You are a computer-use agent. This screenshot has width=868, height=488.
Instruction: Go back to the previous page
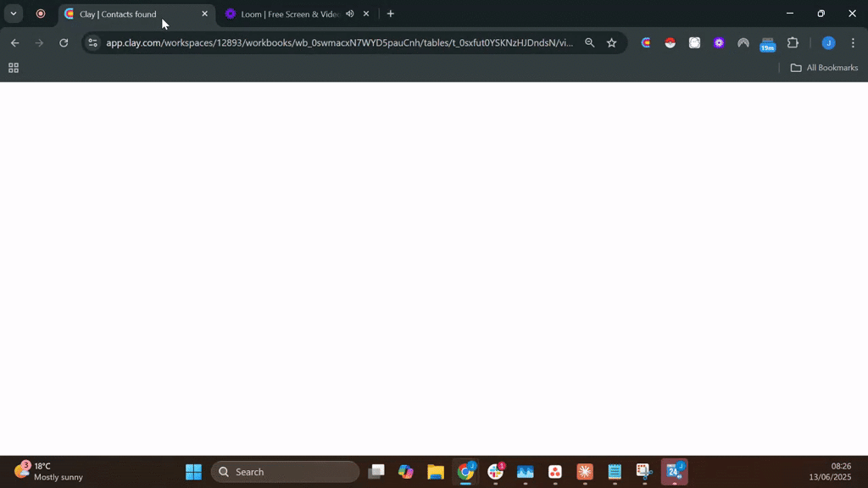click(x=14, y=43)
